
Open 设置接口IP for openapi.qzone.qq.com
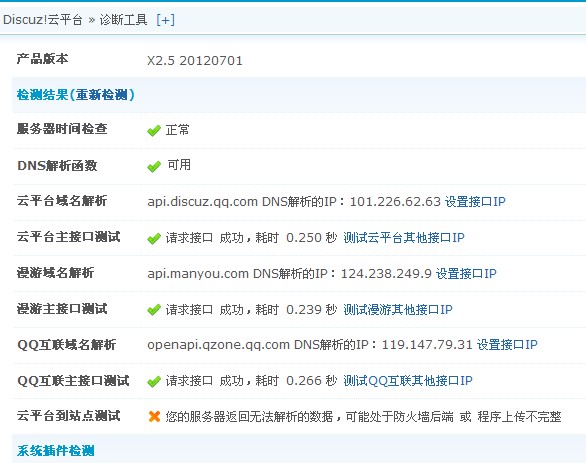click(x=507, y=345)
